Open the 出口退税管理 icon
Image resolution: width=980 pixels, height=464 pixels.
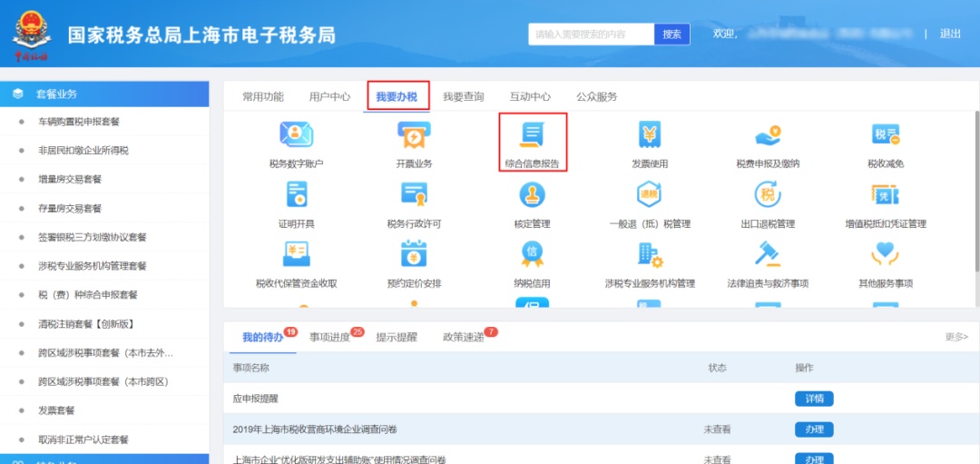tap(768, 193)
